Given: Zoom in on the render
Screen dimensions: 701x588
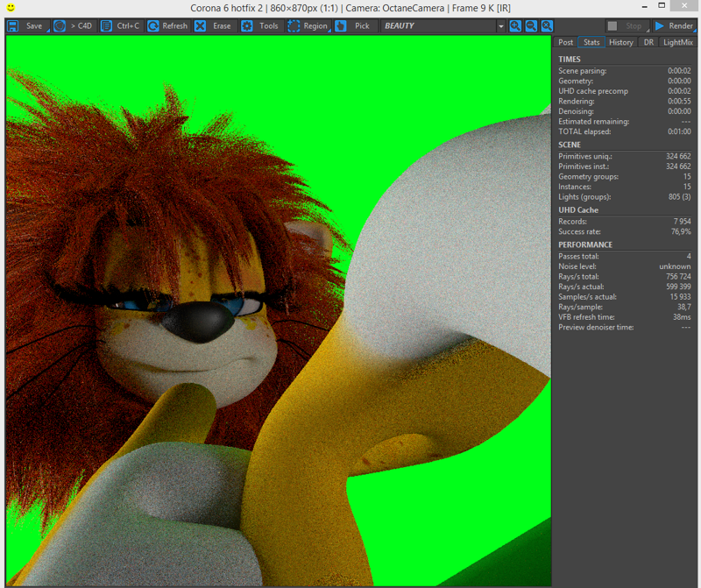Looking at the screenshot, I should [x=515, y=26].
